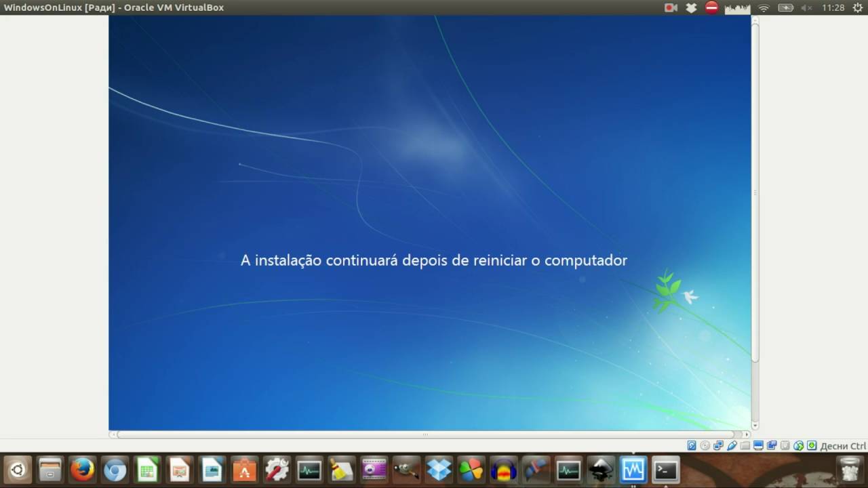Open LibreOffice Calc spreadsheet icon
Viewport: 868px width, 488px height.
[147, 469]
